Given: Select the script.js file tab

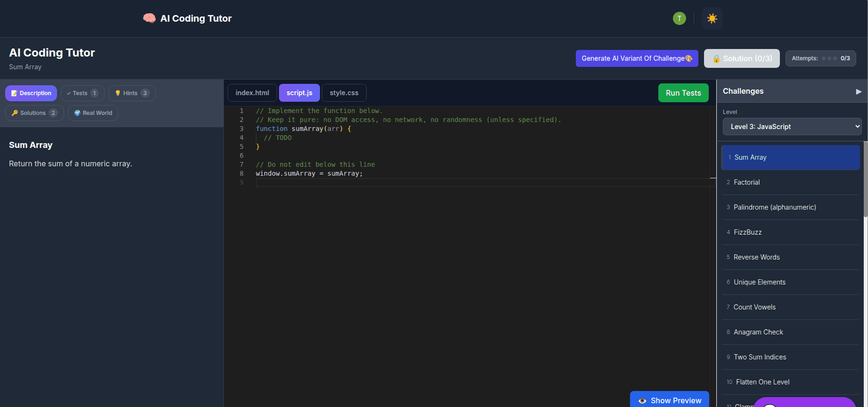Looking at the screenshot, I should pyautogui.click(x=299, y=93).
